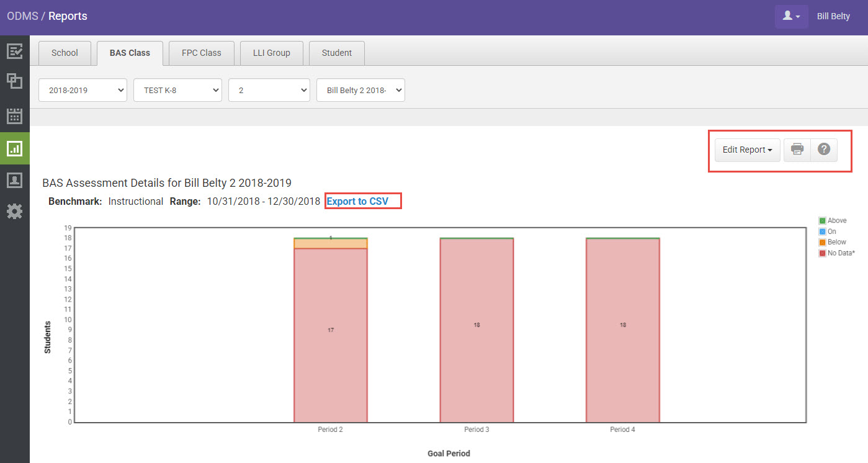Click the green Above legend swatch
This screenshot has height=463, width=868.
[822, 221]
